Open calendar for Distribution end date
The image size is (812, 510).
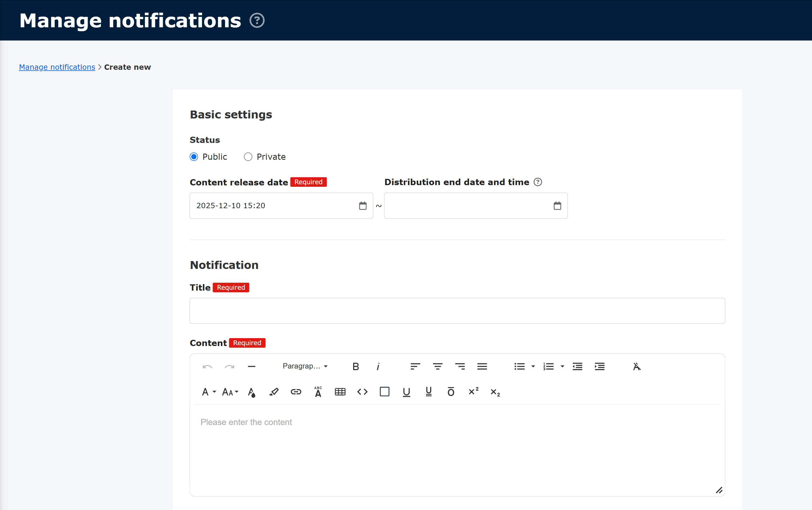[557, 206]
